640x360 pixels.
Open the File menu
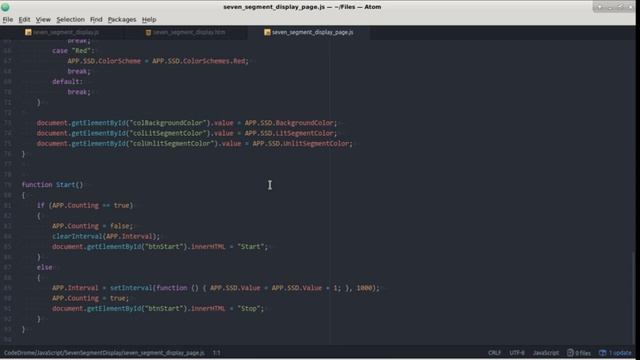[8, 20]
